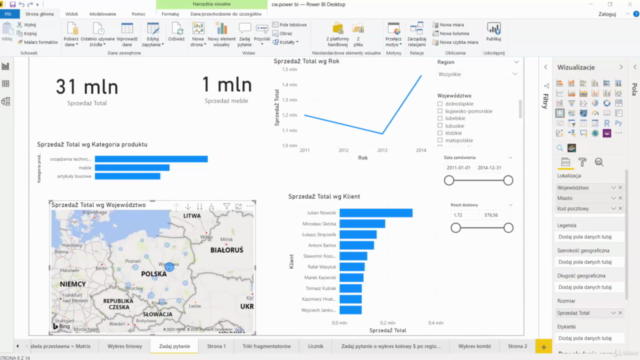Click Zadaj pytanie in ribbon

244,35
